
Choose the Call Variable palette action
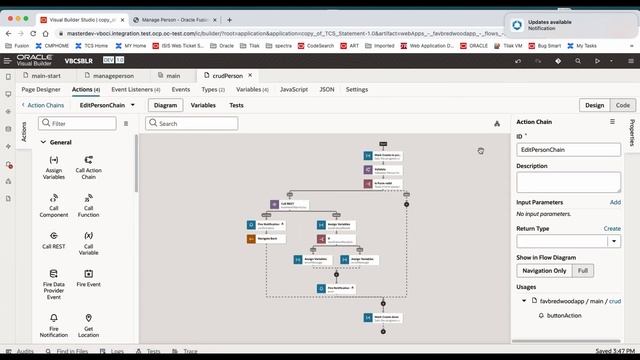pyautogui.click(x=89, y=243)
